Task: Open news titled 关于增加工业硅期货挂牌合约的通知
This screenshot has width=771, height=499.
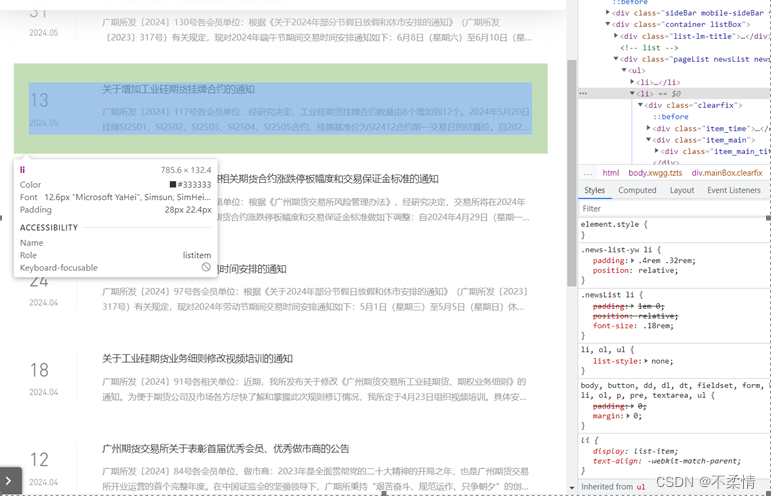Action: [x=178, y=89]
